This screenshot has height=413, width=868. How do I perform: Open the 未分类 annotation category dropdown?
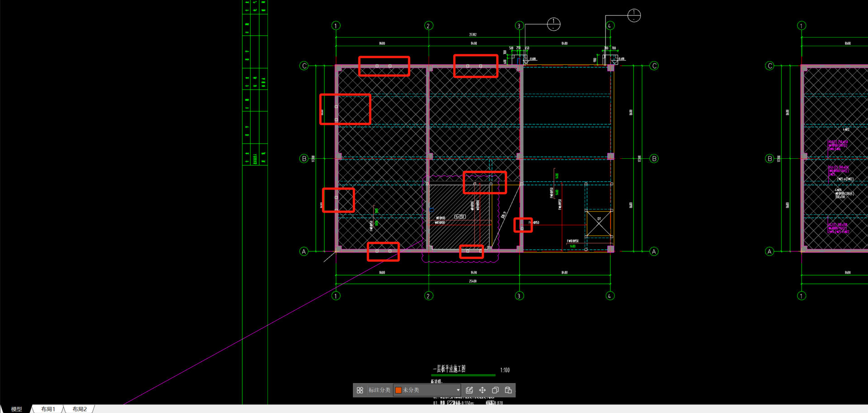coord(427,390)
